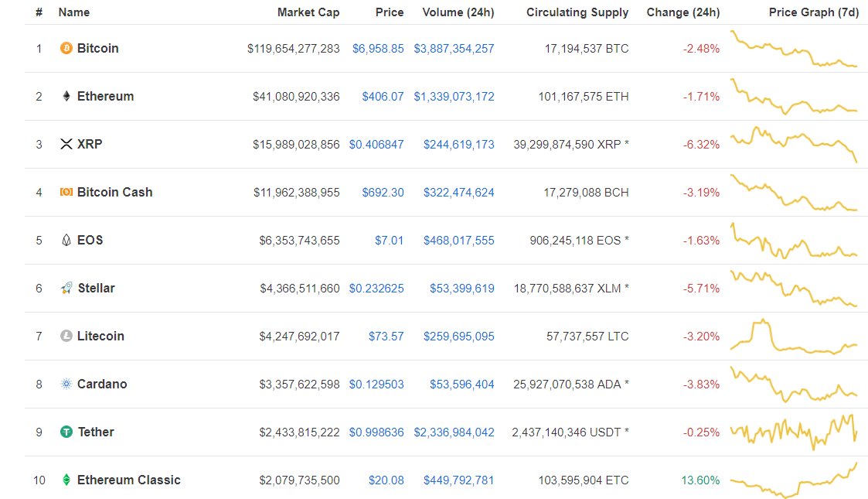This screenshot has width=868, height=499.
Task: Click XRP price $0.406847
Action: click(376, 145)
